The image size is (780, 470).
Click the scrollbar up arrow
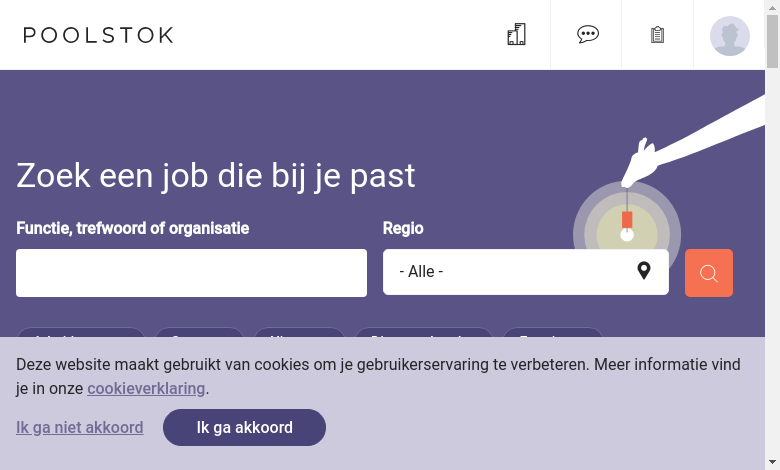point(772,6)
